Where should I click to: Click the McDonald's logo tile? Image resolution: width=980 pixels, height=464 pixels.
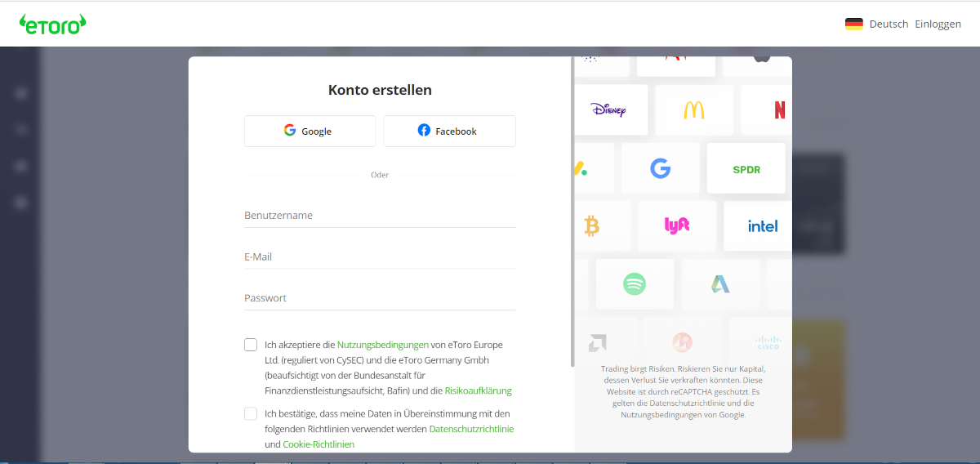pyautogui.click(x=694, y=109)
